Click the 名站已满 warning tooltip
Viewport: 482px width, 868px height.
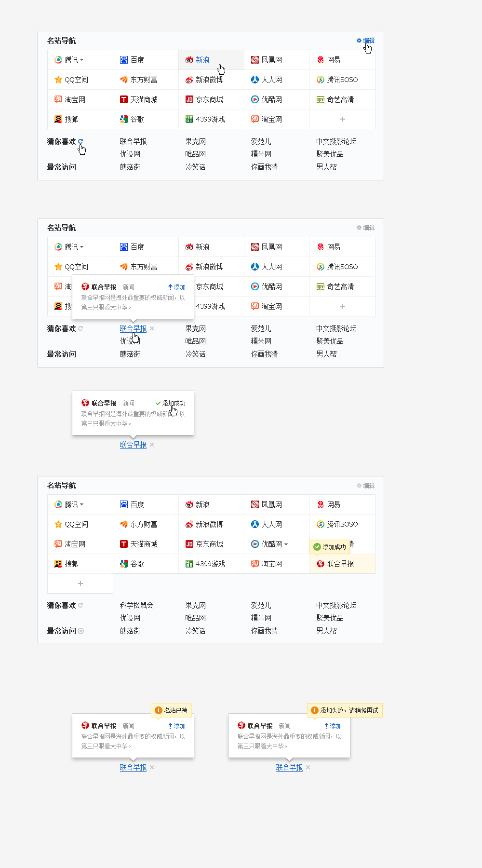172,710
